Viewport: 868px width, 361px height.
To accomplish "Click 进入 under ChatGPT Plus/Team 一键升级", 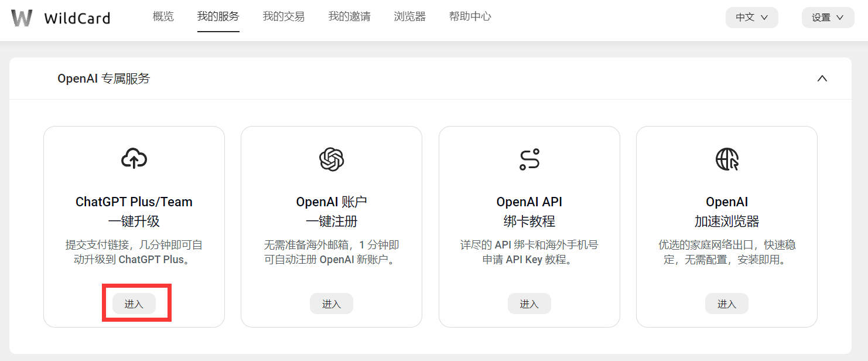I will click(x=134, y=304).
